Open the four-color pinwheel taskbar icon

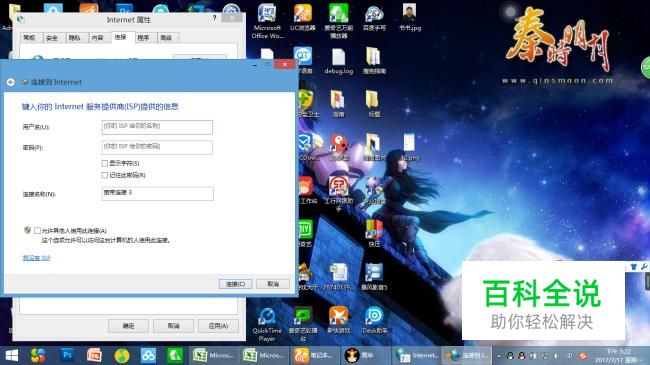click(x=38, y=355)
